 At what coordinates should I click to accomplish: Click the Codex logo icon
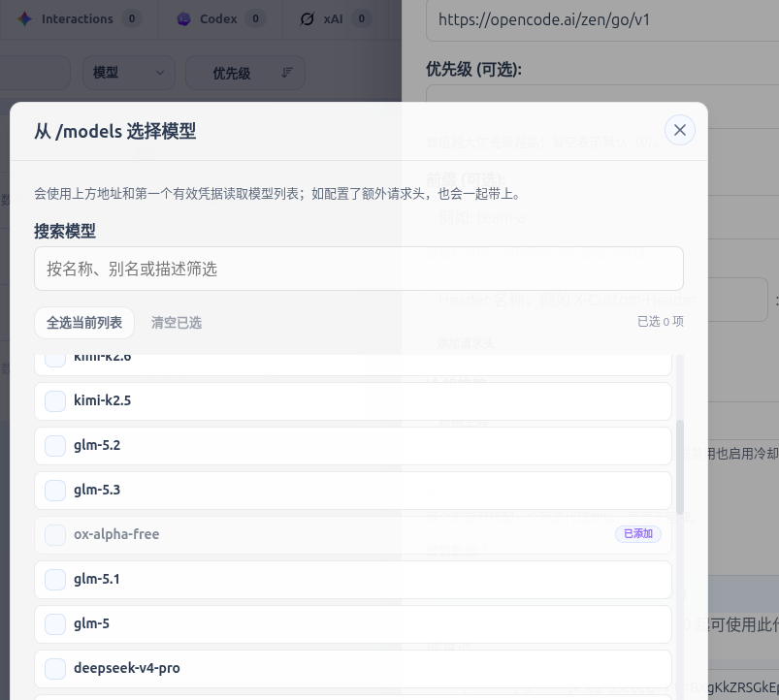click(x=183, y=18)
